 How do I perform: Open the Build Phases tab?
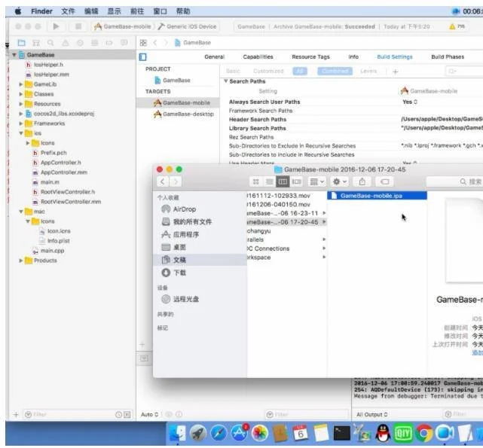coord(448,57)
